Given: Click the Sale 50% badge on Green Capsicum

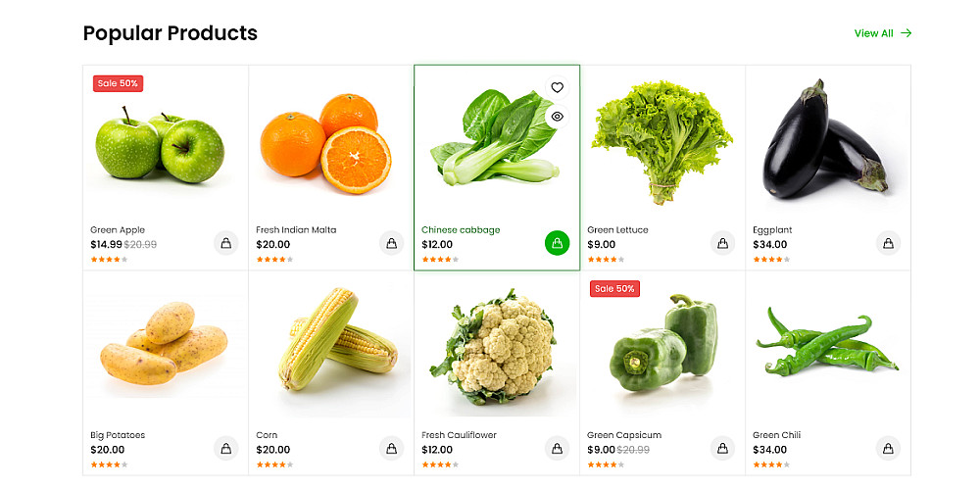Looking at the screenshot, I should (614, 288).
